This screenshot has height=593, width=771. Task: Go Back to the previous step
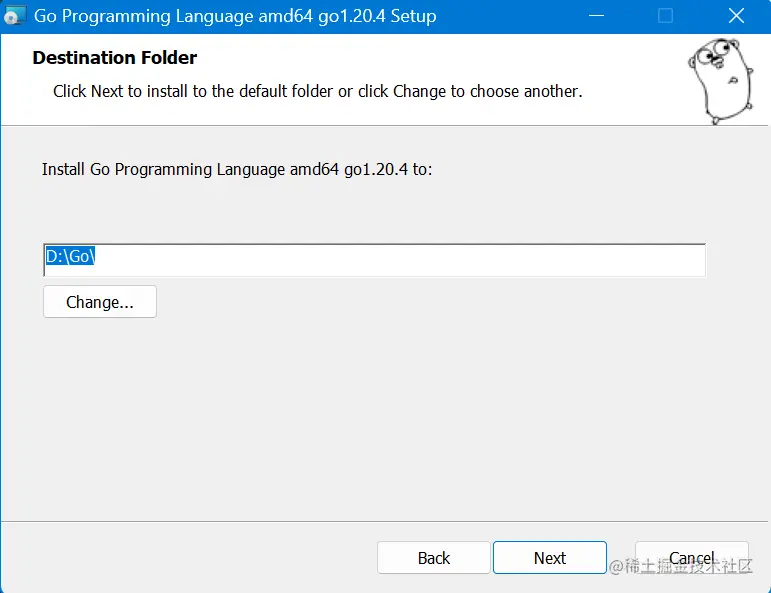434,558
